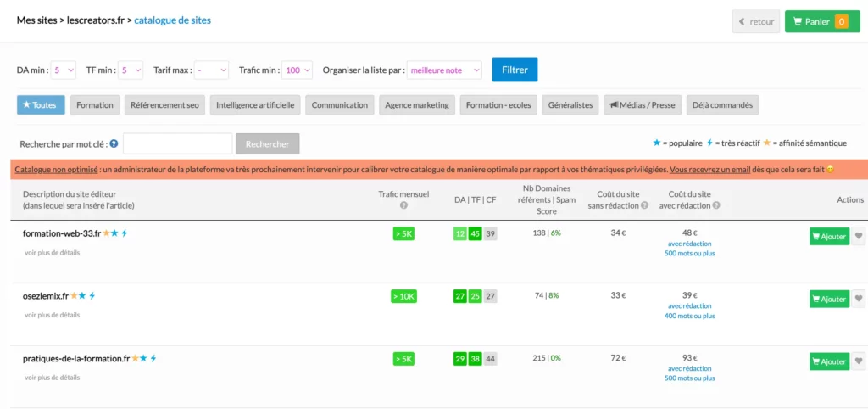Open details for formation-web-33.fr

(x=52, y=252)
